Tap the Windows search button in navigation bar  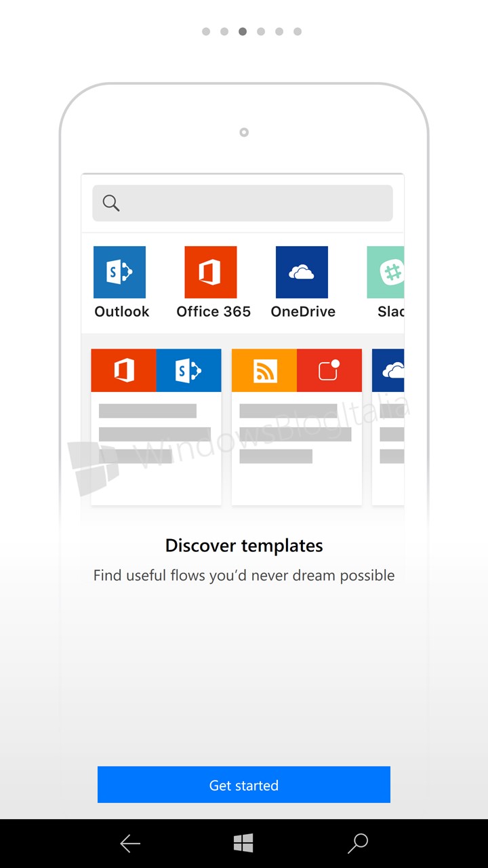coord(357,844)
